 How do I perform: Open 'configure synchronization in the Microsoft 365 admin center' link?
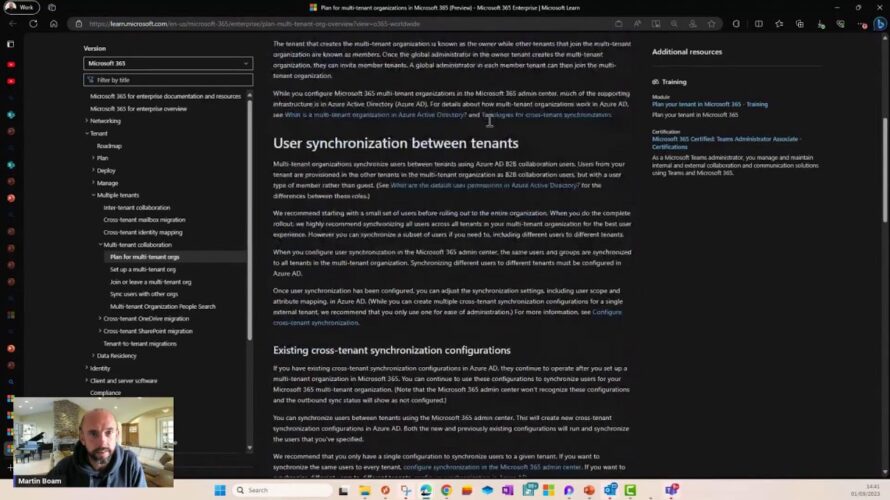(x=492, y=467)
